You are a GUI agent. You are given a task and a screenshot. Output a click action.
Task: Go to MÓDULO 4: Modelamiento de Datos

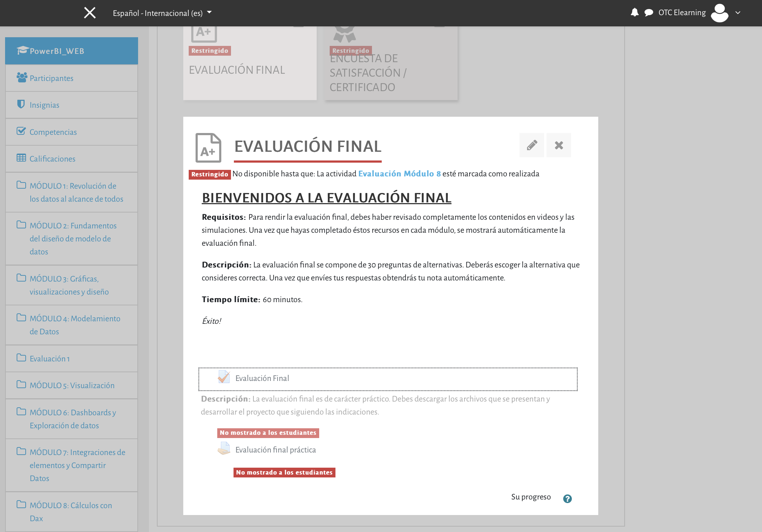[x=72, y=325]
